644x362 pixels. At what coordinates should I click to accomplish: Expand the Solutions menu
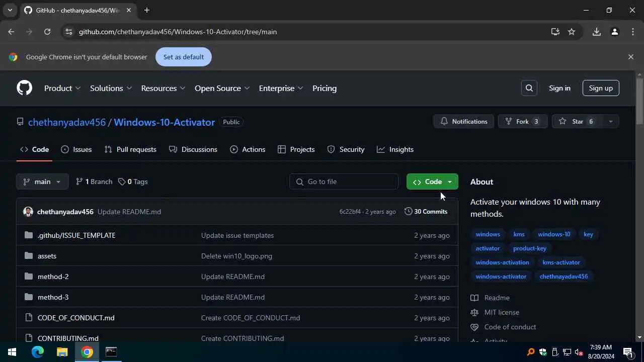click(111, 88)
